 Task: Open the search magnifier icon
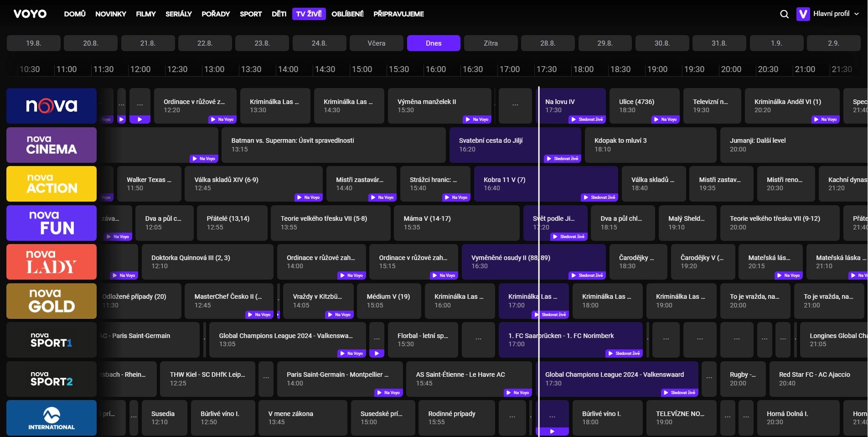click(x=784, y=14)
